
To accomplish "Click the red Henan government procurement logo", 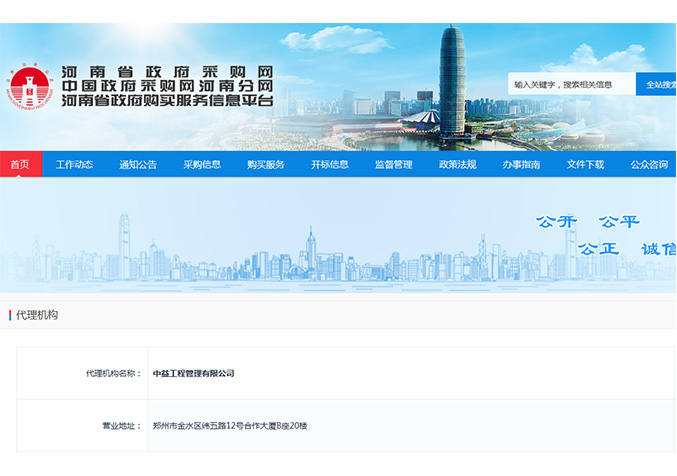I will coord(29,86).
